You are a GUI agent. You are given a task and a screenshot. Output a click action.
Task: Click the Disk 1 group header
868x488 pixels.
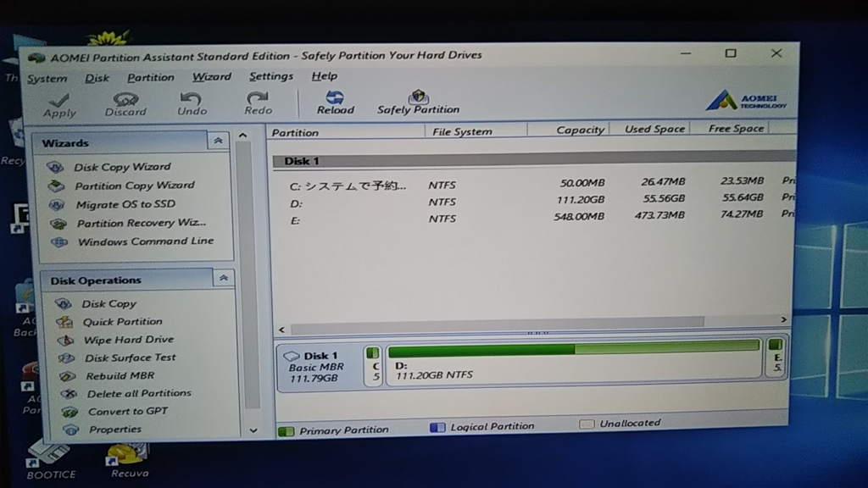[534, 159]
